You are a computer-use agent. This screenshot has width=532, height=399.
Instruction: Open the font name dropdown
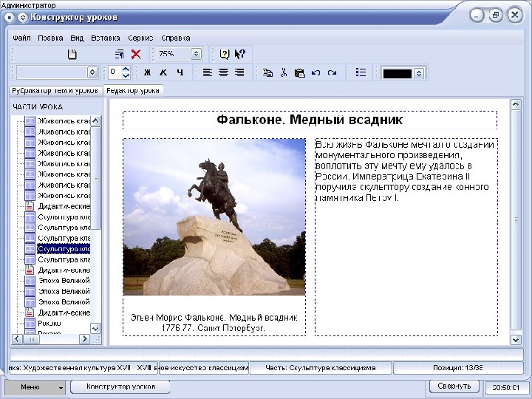point(92,72)
